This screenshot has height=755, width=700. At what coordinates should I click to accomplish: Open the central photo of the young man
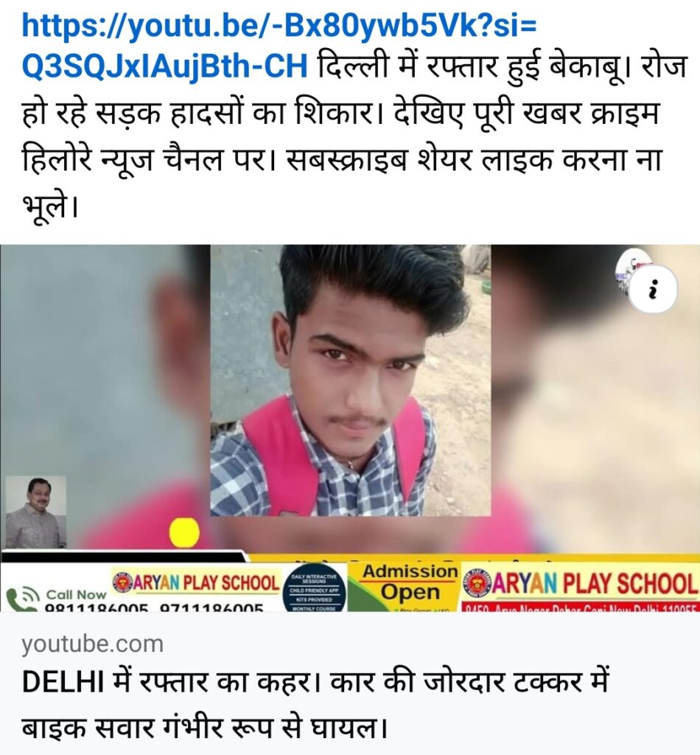point(351,380)
